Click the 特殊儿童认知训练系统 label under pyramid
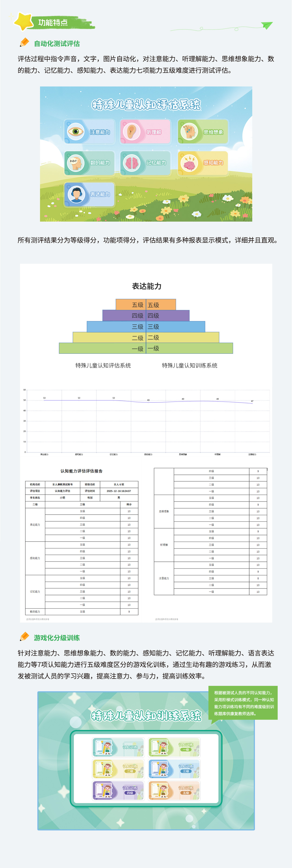 coord(190,365)
